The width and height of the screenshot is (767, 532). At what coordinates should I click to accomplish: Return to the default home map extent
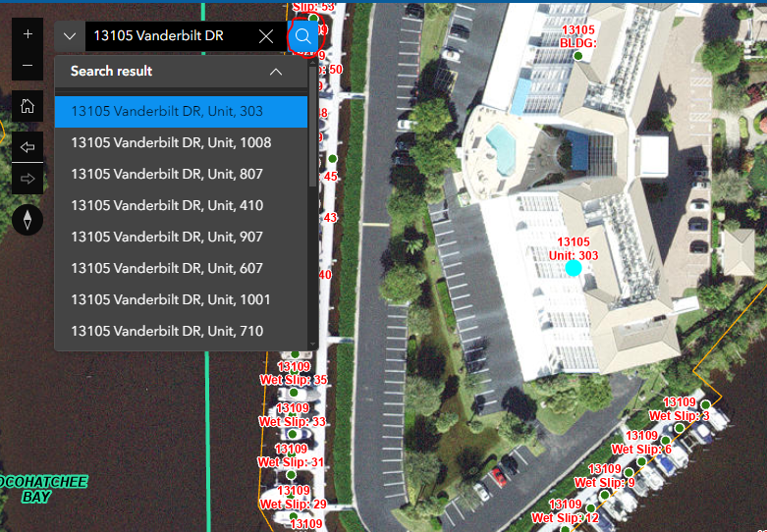pyautogui.click(x=27, y=106)
